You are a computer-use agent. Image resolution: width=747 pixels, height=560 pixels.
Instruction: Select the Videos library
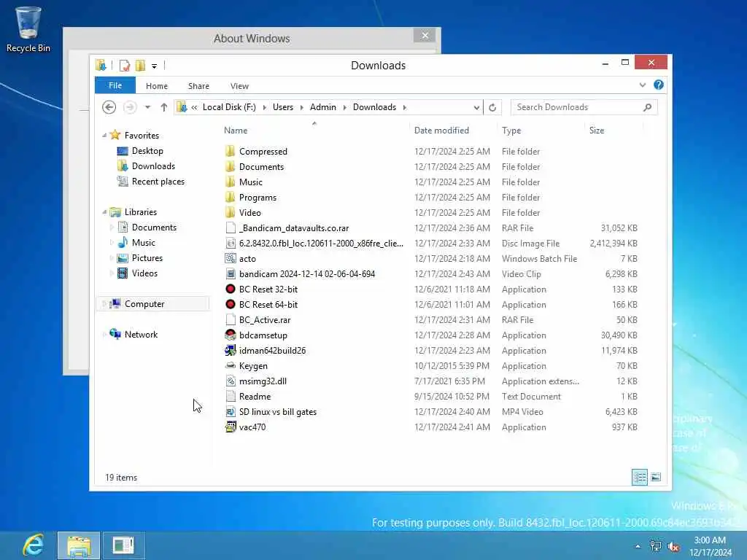click(145, 273)
